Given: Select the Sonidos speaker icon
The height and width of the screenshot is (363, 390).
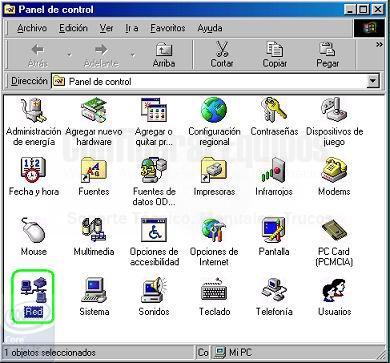Looking at the screenshot, I should pos(154,290).
